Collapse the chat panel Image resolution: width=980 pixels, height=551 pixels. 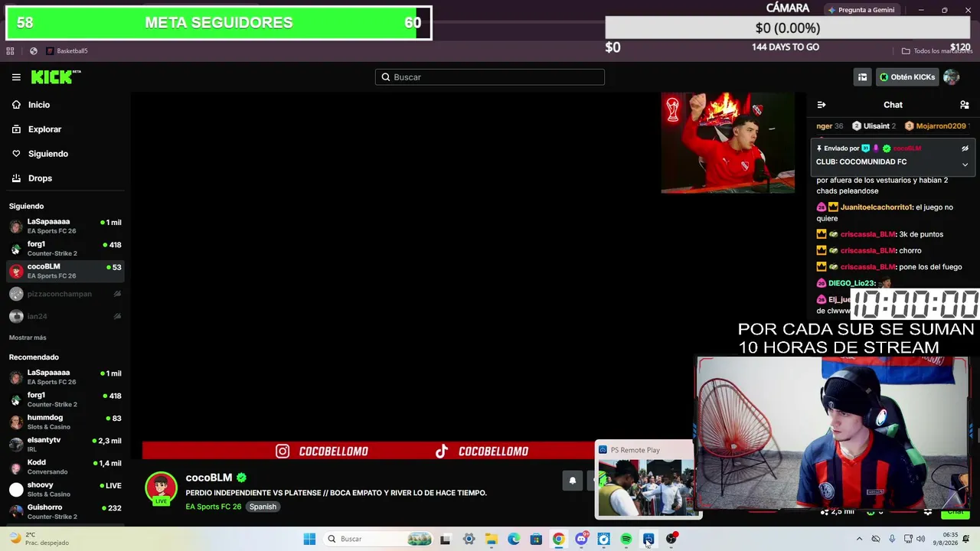pos(822,105)
